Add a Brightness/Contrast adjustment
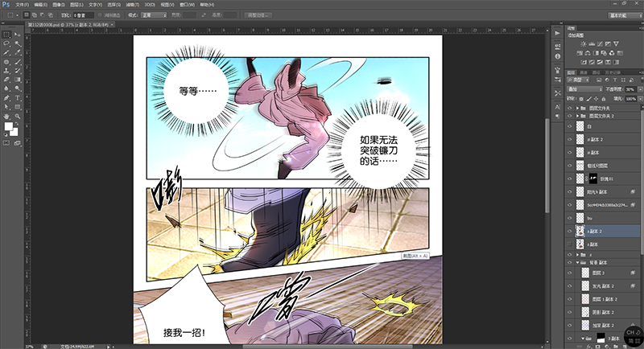This screenshot has width=644, height=349. point(583,44)
